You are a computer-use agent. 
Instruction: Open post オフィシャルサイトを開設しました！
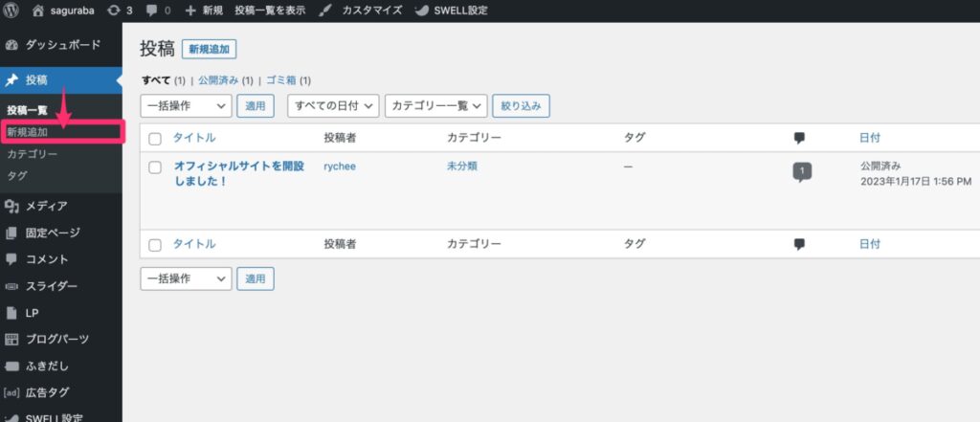238,173
